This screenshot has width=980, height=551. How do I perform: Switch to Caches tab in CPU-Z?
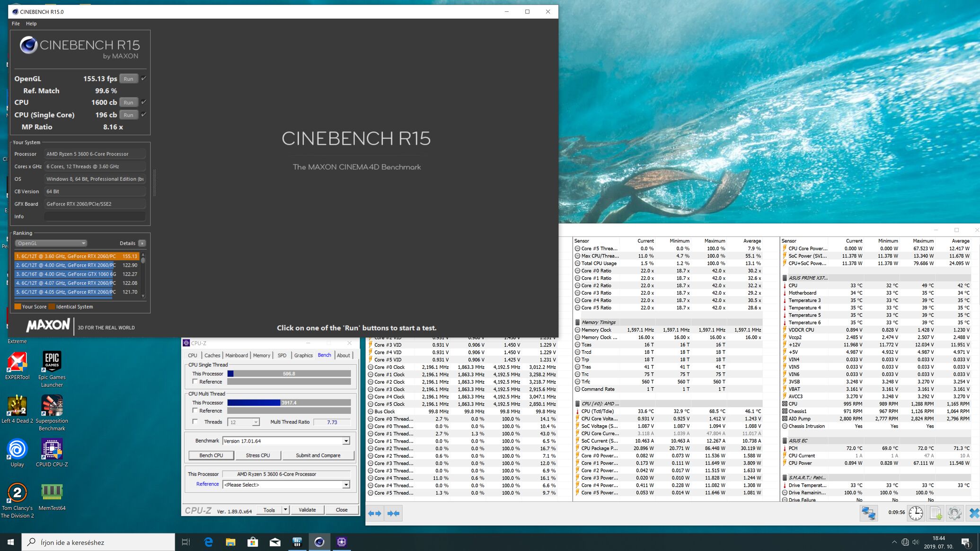click(212, 355)
